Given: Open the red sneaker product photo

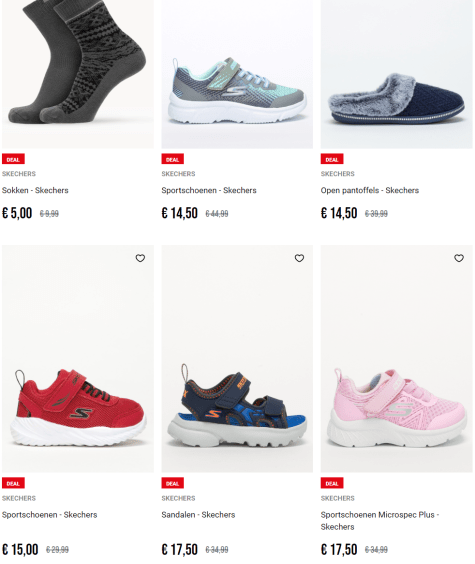Looking at the screenshot, I should coord(78,359).
